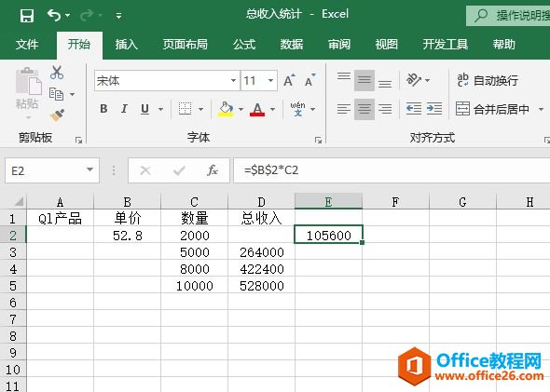This screenshot has height=392, width=550.
Task: Select align left icon
Action: click(344, 109)
